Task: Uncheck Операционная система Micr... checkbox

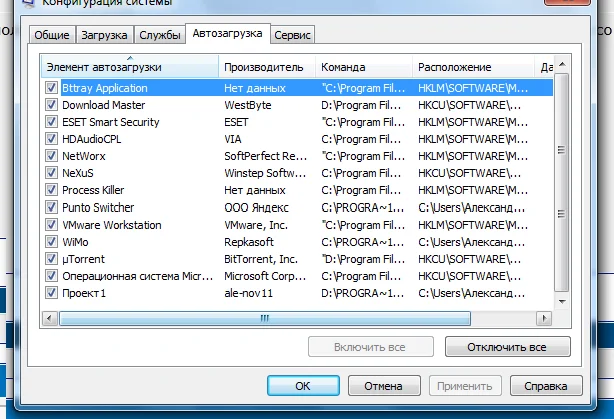Action: click(x=51, y=276)
